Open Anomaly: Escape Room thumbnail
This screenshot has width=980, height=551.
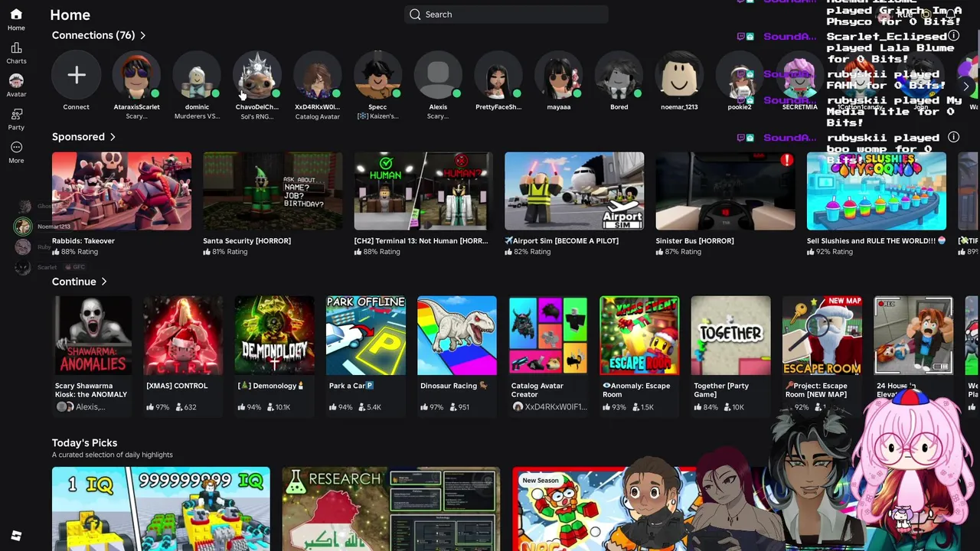639,335
